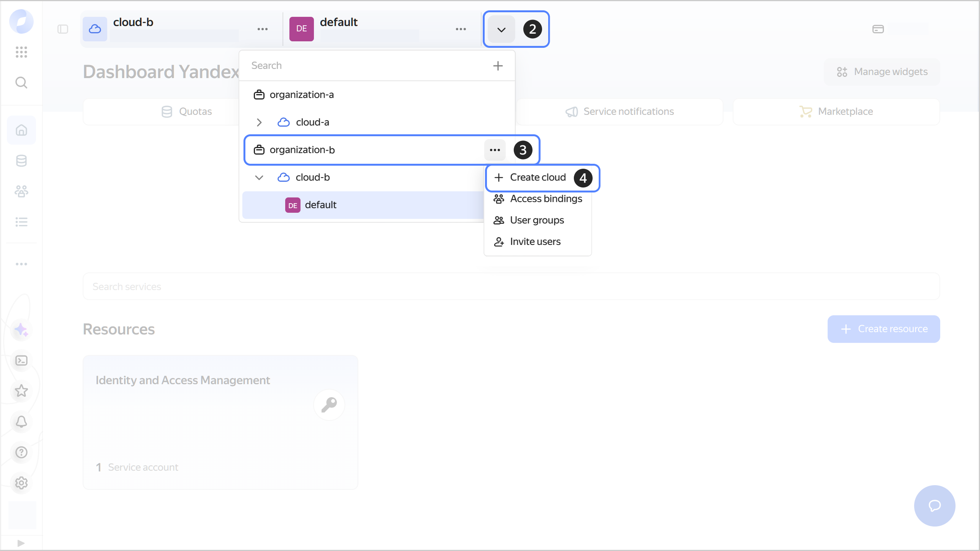Open the Cloud Shell terminal icon
This screenshot has width=980, height=551.
(x=21, y=360)
